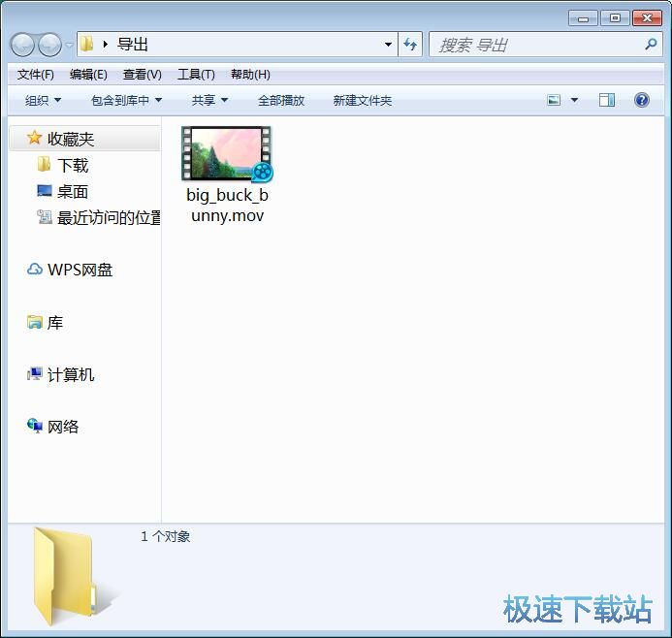This screenshot has width=672, height=638.
Task: Click the folder icon in address bar
Action: pos(87,44)
